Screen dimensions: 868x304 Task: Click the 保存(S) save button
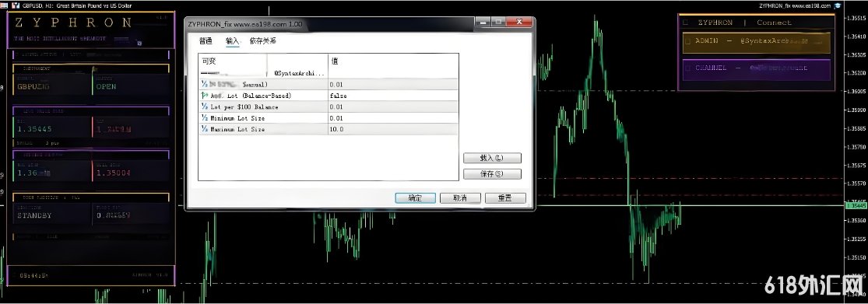coord(491,174)
